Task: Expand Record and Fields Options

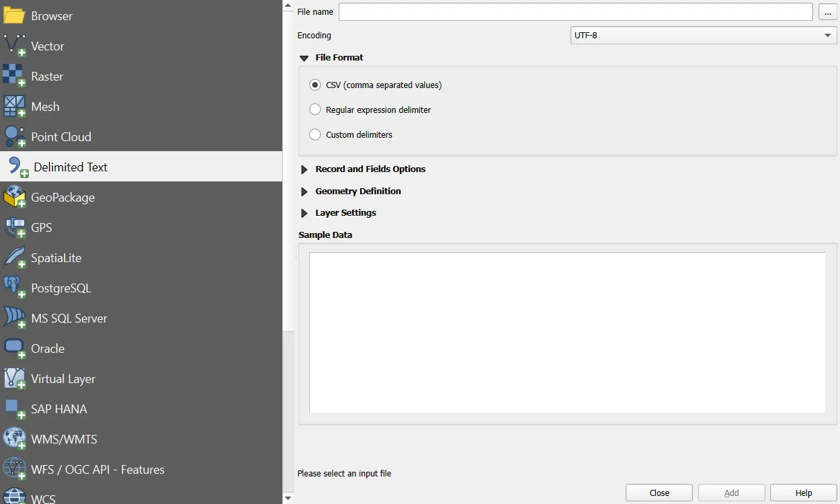Action: [x=304, y=169]
